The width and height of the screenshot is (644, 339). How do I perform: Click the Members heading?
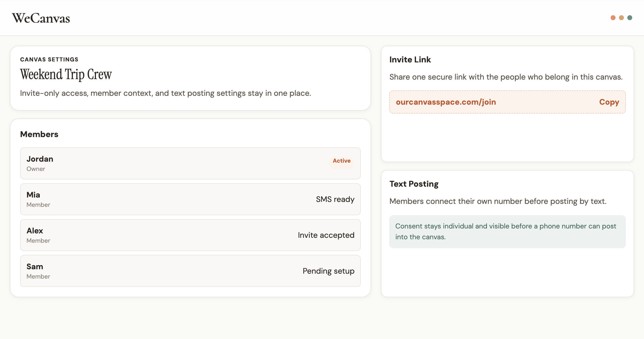(39, 134)
